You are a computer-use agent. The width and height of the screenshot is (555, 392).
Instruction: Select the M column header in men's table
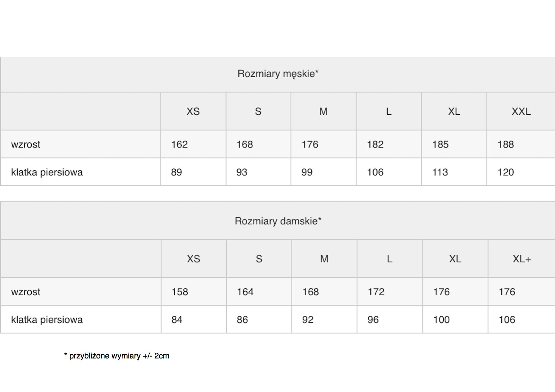click(x=323, y=111)
